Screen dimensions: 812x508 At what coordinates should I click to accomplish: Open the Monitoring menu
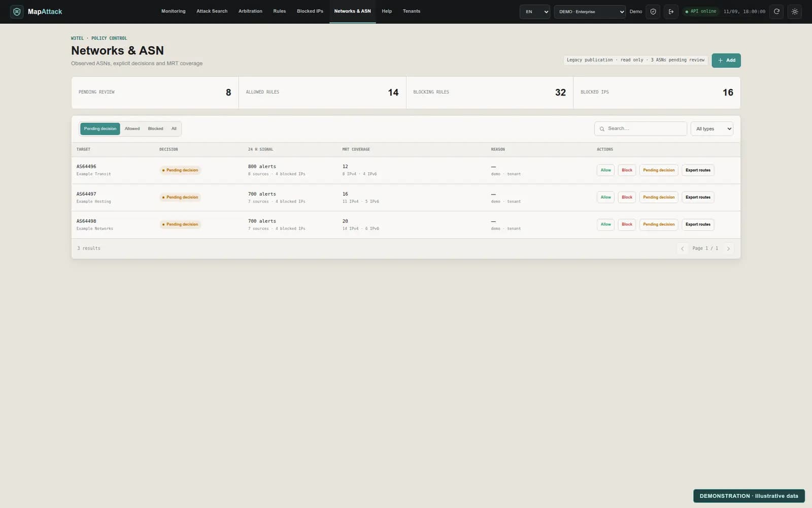click(x=173, y=11)
